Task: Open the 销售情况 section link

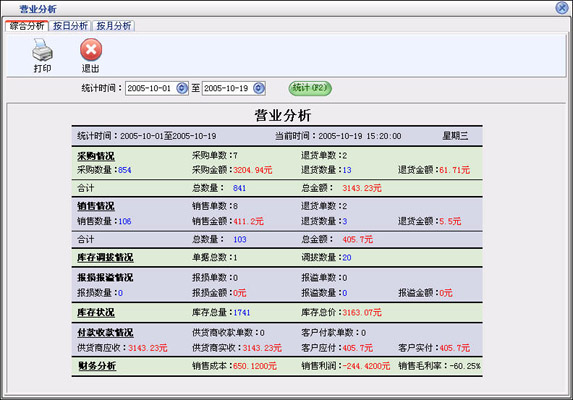Action: click(x=96, y=206)
